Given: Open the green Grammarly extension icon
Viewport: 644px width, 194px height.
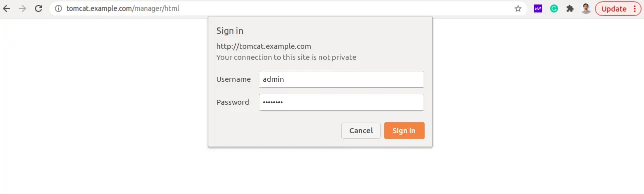Looking at the screenshot, I should (x=554, y=8).
